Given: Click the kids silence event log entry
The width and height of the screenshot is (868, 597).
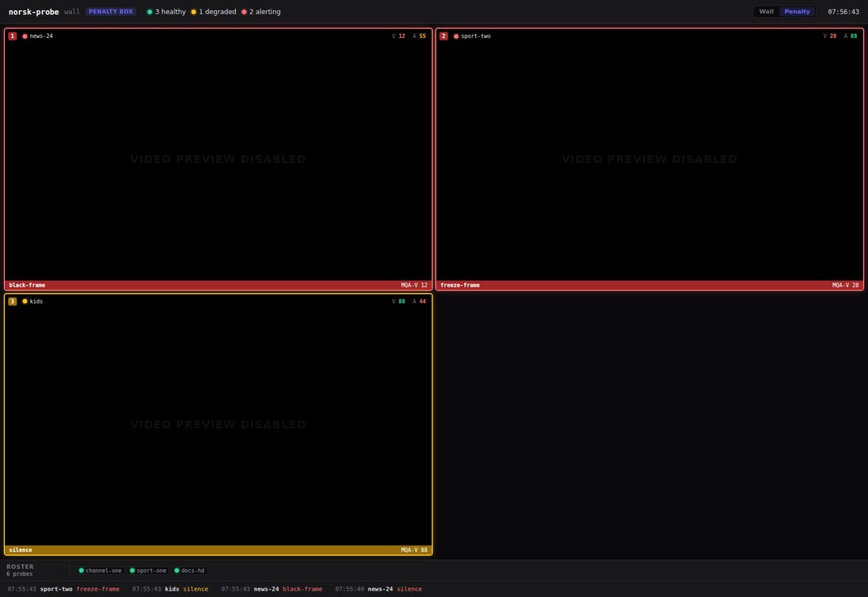Looking at the screenshot, I should [170, 588].
